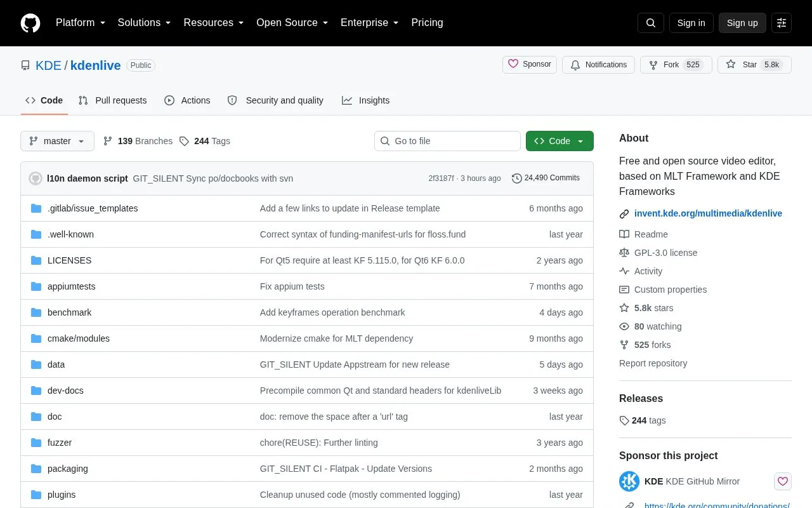Star the kdenlive repository
This screenshot has width=812, height=508.
point(754,65)
